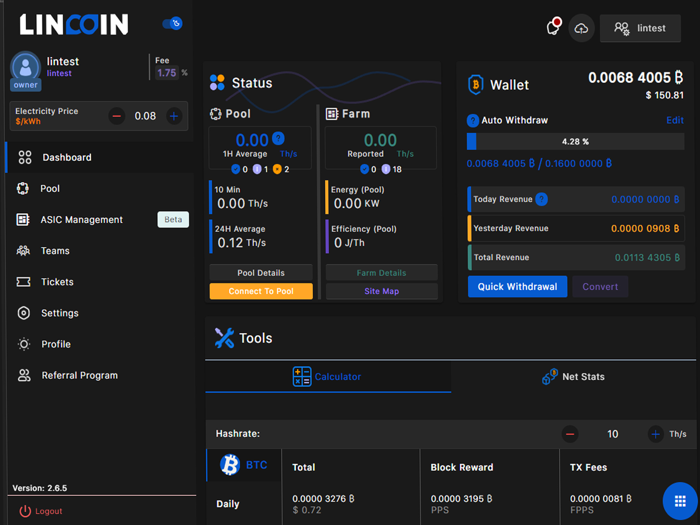700x525 pixels.
Task: Decrease electricity price with minus button
Action: pyautogui.click(x=117, y=116)
